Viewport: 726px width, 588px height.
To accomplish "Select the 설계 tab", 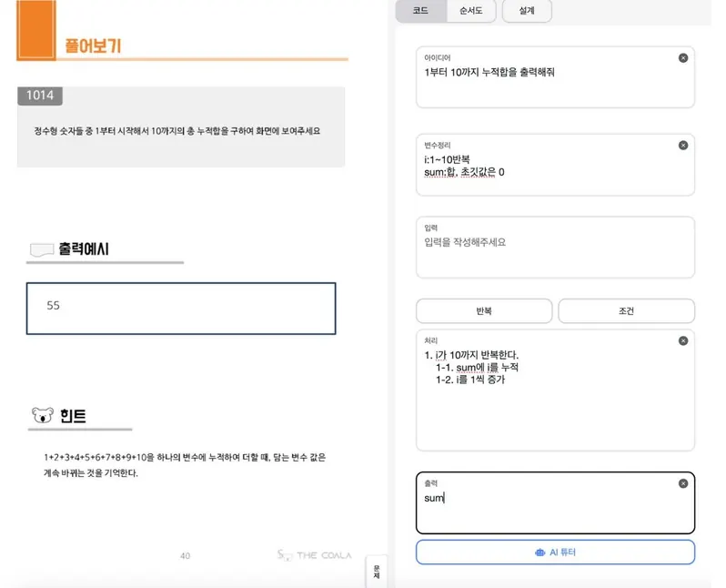I will point(527,11).
